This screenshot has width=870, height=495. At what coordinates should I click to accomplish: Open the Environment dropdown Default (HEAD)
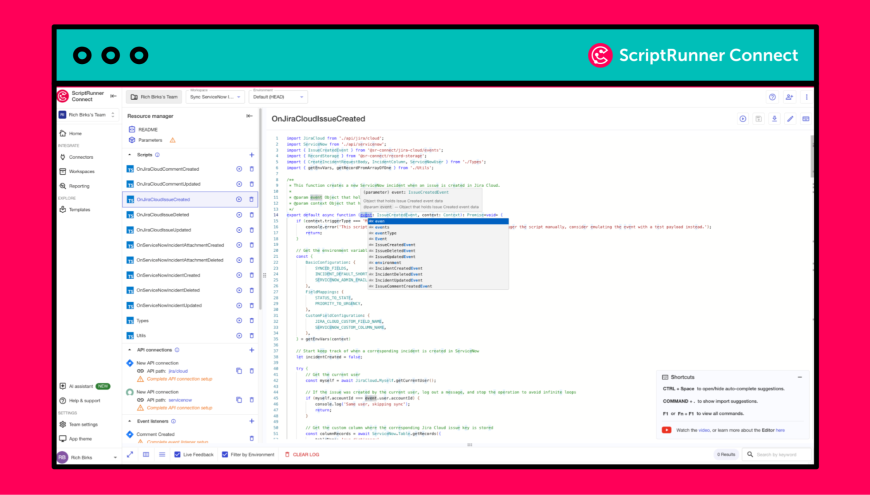coord(278,97)
